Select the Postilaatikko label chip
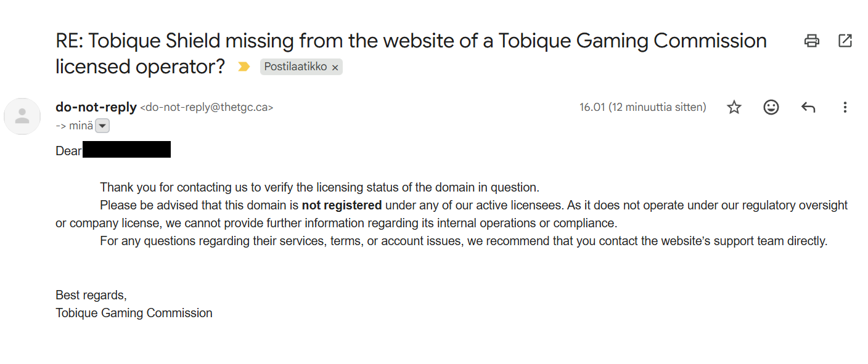Image resolution: width=868 pixels, height=364 pixels. tap(296, 67)
